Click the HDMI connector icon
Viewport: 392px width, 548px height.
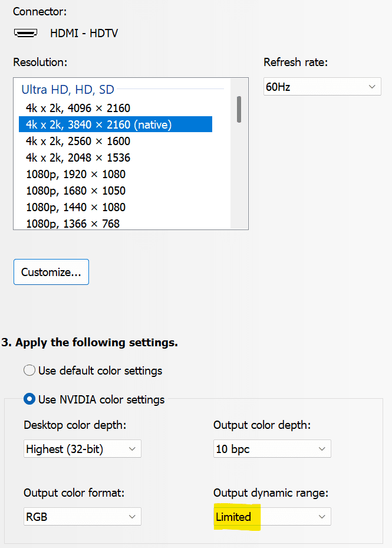pos(25,33)
